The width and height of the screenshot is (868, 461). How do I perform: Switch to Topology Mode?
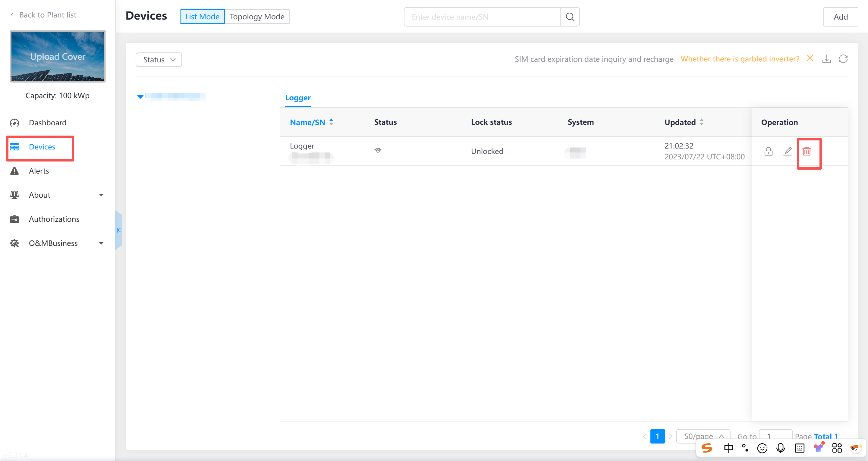pos(257,17)
